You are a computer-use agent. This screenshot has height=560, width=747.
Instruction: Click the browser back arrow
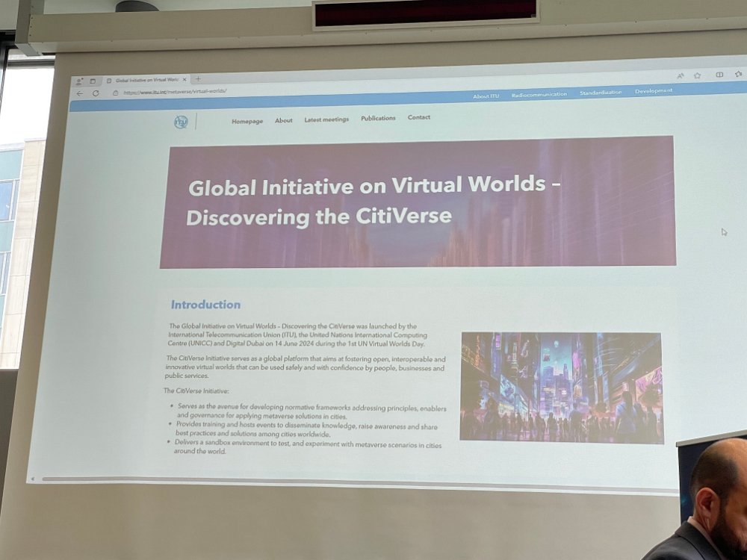(80, 93)
